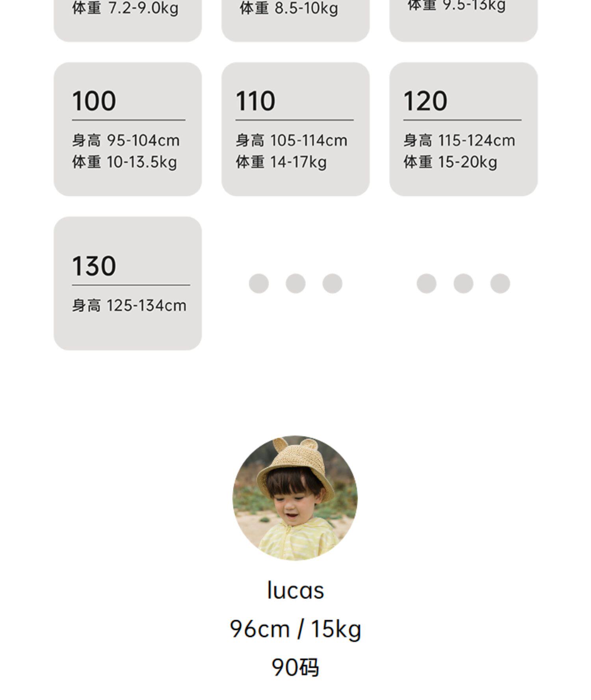The height and width of the screenshot is (700, 591).
Task: Click the center dot in the middle placeholder
Action: pos(295,283)
